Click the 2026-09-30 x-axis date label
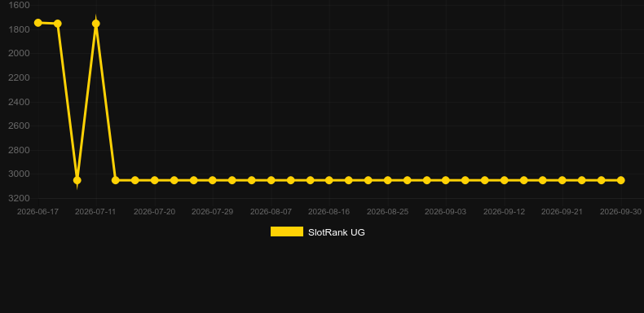Viewport: 644px width, 313px height. (x=621, y=212)
